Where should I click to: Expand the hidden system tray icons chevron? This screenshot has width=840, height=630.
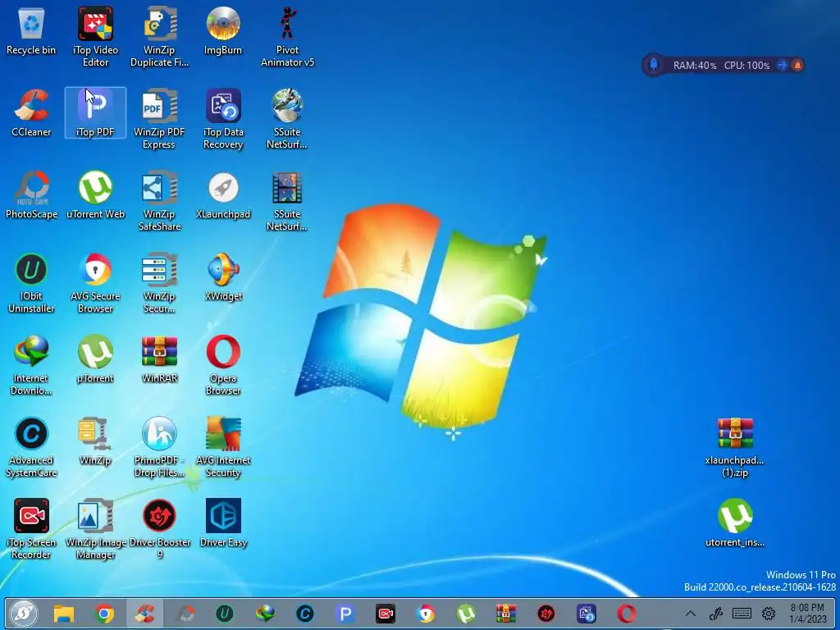tap(691, 614)
